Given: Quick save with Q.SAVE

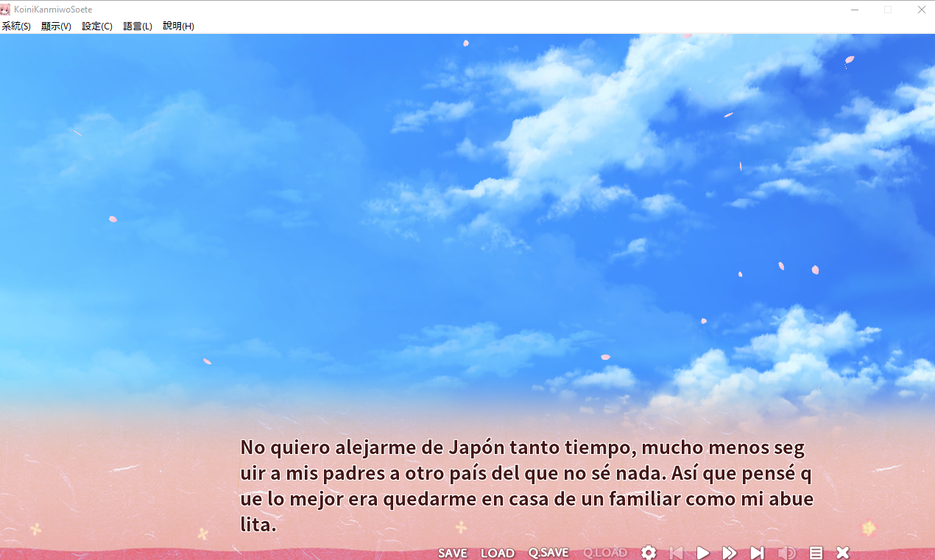Looking at the screenshot, I should click(x=548, y=553).
